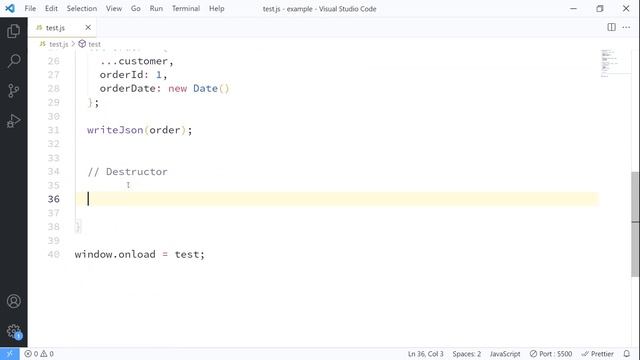Click the VS Code logo icon

[x=10, y=8]
